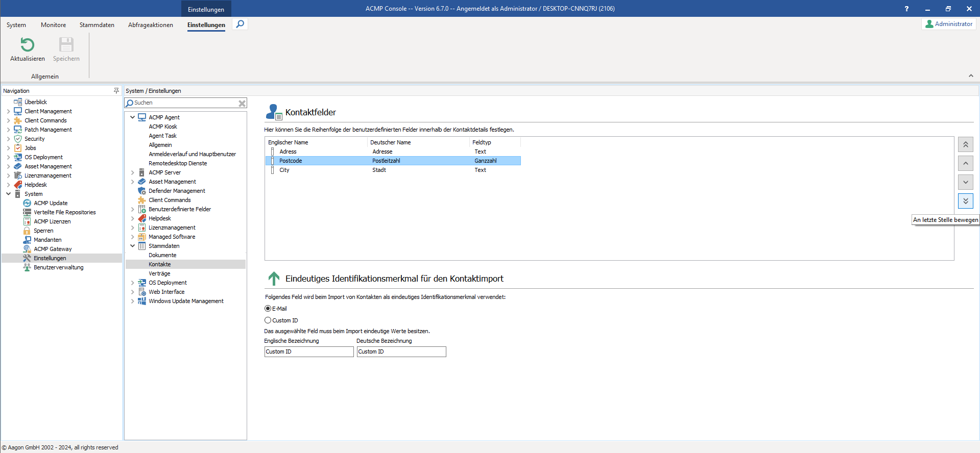
Task: Move selected field up one position
Action: pyautogui.click(x=965, y=163)
